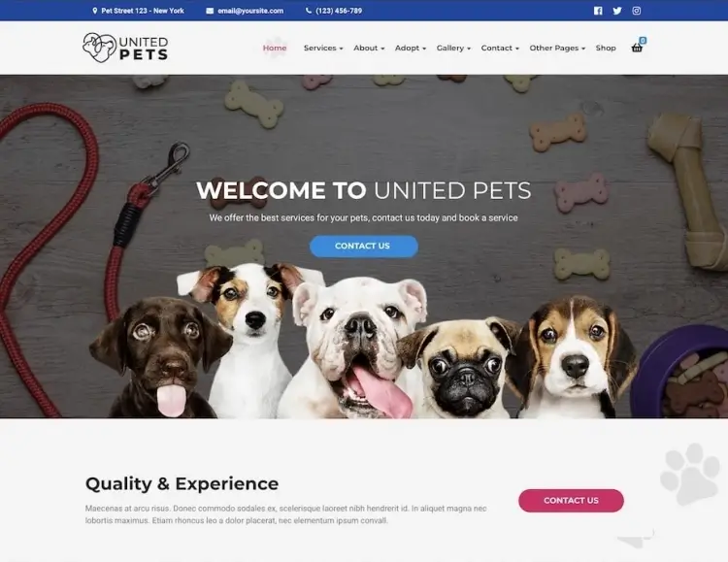Click the location pin icon in top bar
The width and height of the screenshot is (728, 562).
(95, 11)
